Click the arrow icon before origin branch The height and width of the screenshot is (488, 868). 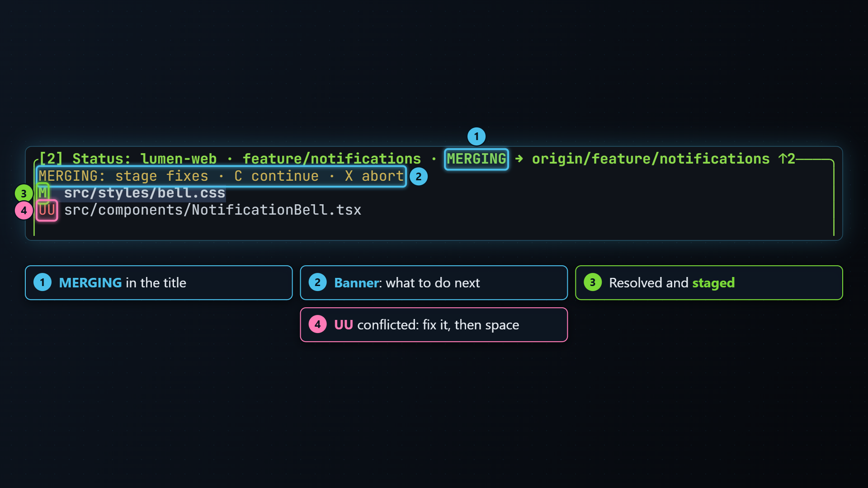519,159
